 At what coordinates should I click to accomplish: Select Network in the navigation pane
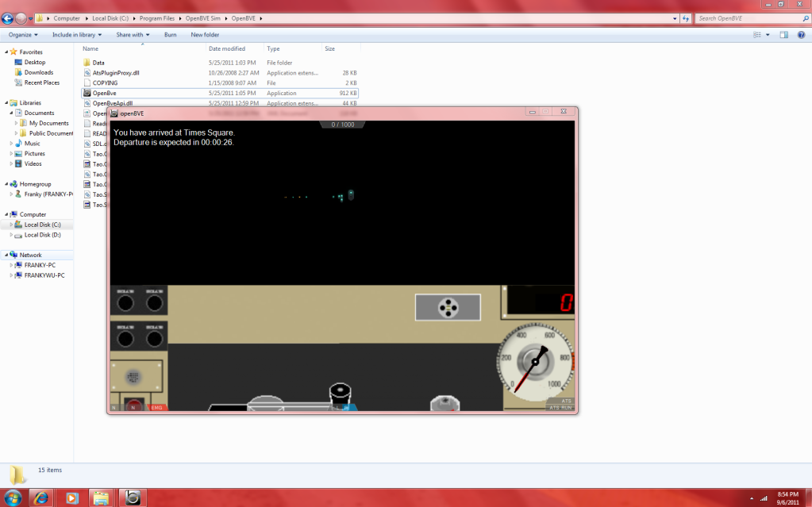coord(30,255)
